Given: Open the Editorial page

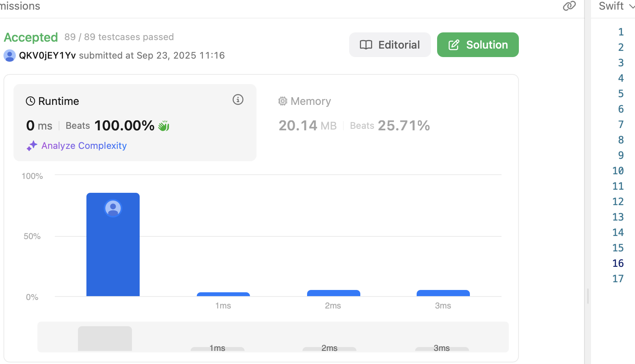Looking at the screenshot, I should coord(390,45).
